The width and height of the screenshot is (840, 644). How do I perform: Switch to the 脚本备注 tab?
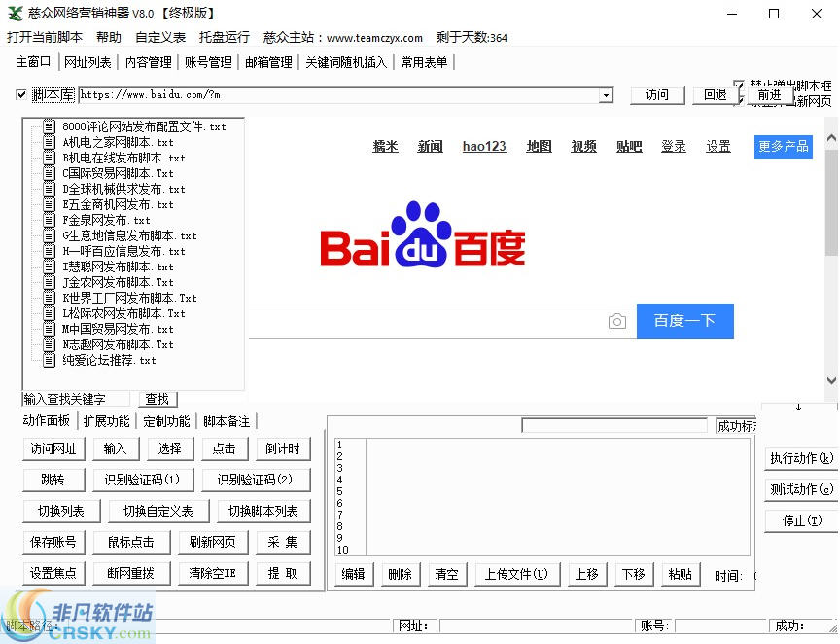227,421
